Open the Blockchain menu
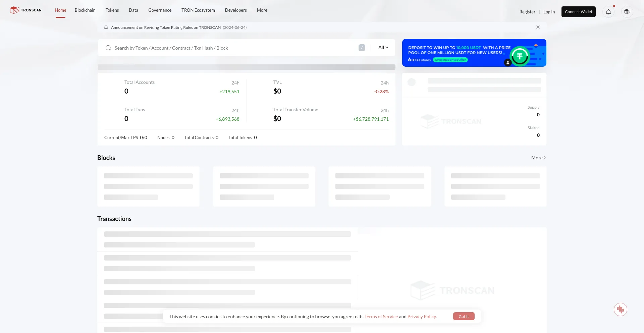644x333 pixels. tap(85, 10)
